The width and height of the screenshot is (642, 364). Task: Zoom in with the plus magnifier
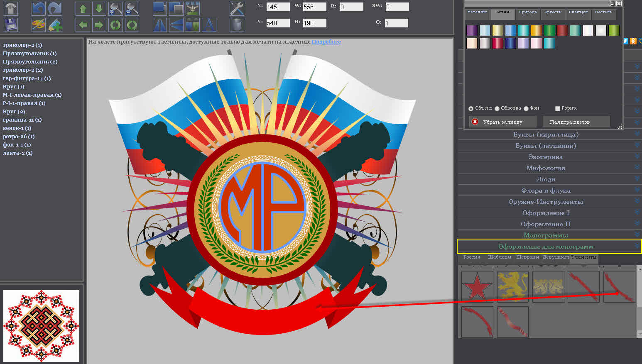click(x=115, y=9)
